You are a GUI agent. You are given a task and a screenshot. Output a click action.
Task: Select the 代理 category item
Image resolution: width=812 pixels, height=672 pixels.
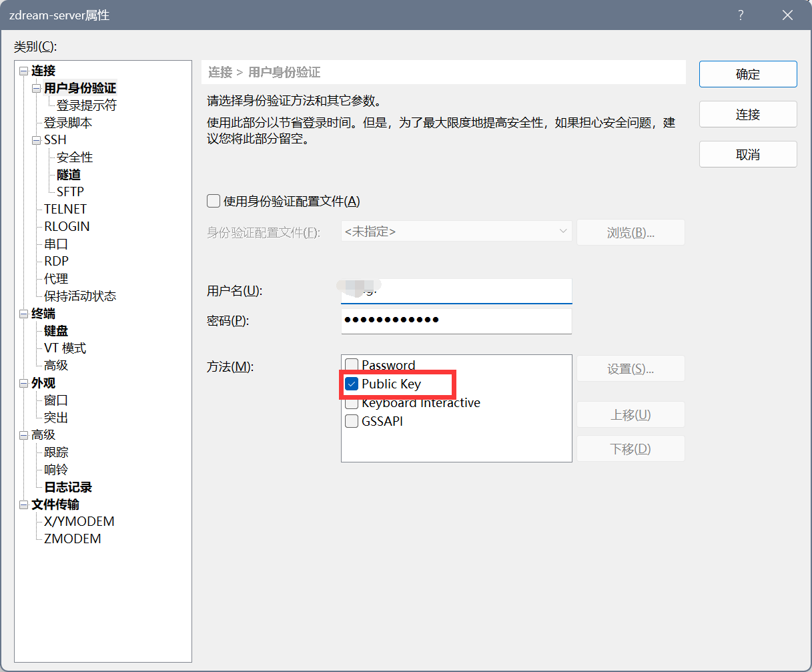pos(56,279)
